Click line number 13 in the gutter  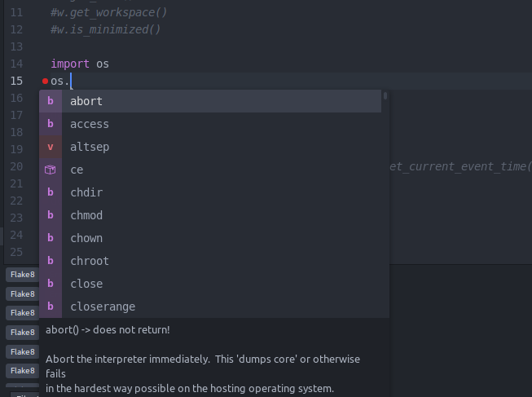(x=16, y=46)
